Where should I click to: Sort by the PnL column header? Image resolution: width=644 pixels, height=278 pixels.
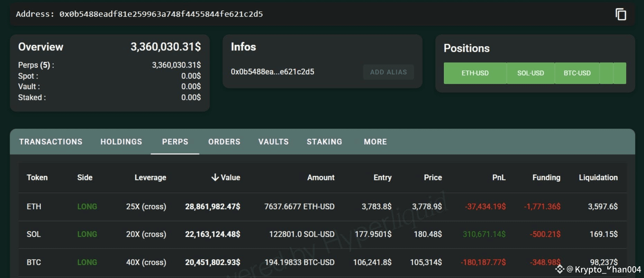[x=499, y=177]
